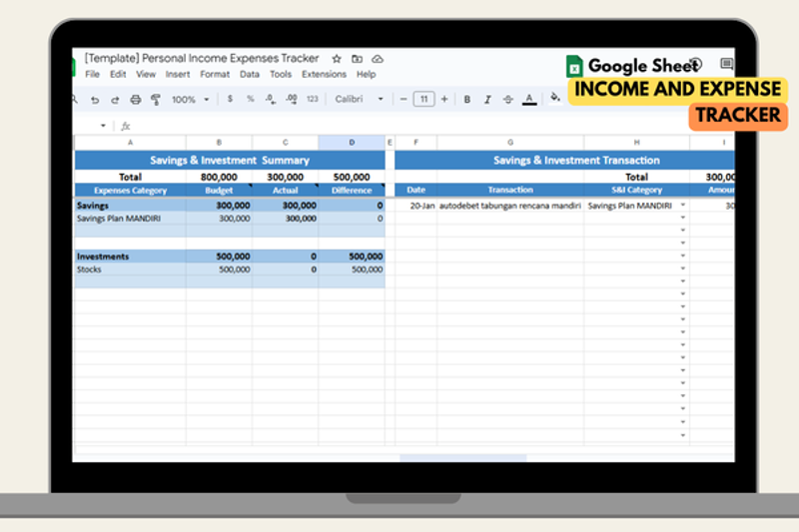Select column C header

(x=286, y=143)
